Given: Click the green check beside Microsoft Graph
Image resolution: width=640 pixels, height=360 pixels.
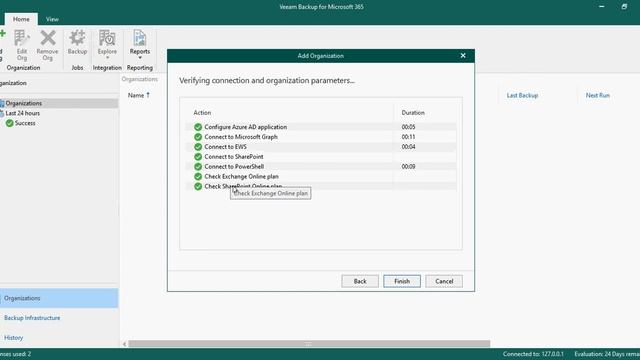Looking at the screenshot, I should coord(198,137).
